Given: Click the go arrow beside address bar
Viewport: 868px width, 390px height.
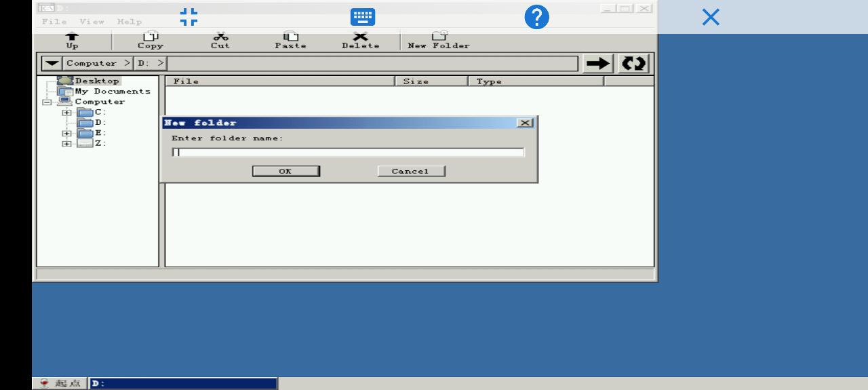Looking at the screenshot, I should (598, 64).
